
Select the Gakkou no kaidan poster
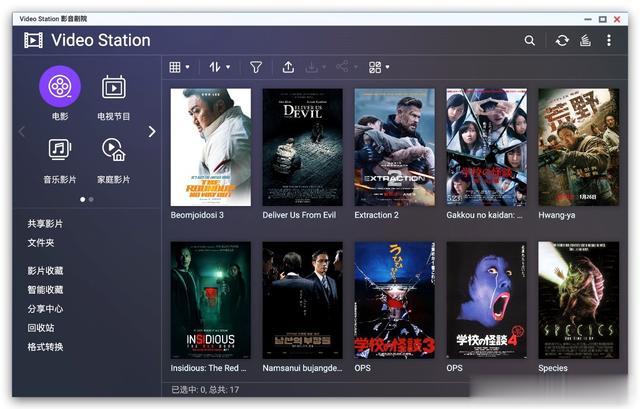pos(487,147)
